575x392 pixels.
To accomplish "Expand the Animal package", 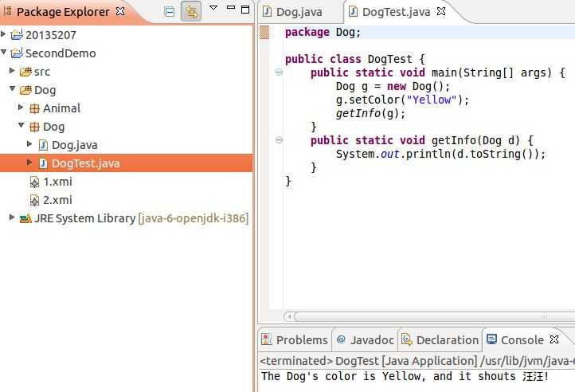I will click(x=21, y=108).
